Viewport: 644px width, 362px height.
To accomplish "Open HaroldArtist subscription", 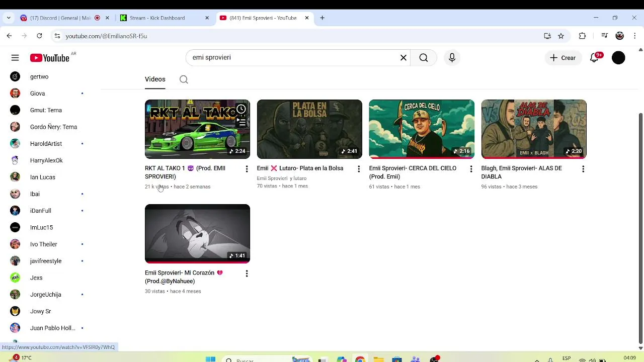I will [x=46, y=144].
